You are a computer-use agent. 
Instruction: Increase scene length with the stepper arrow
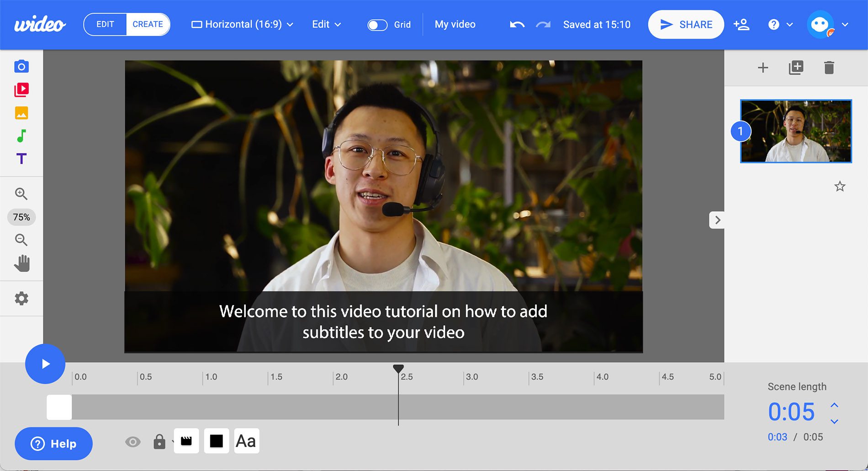tap(836, 404)
